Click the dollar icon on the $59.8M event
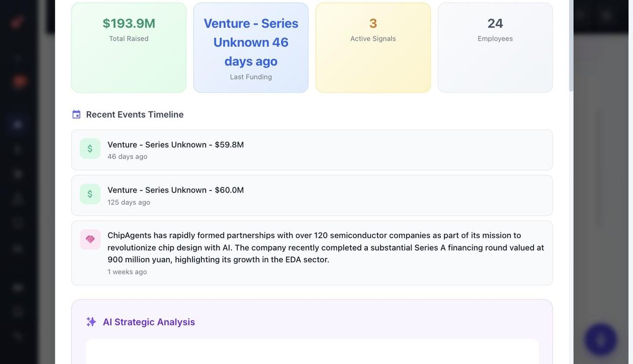 [90, 149]
